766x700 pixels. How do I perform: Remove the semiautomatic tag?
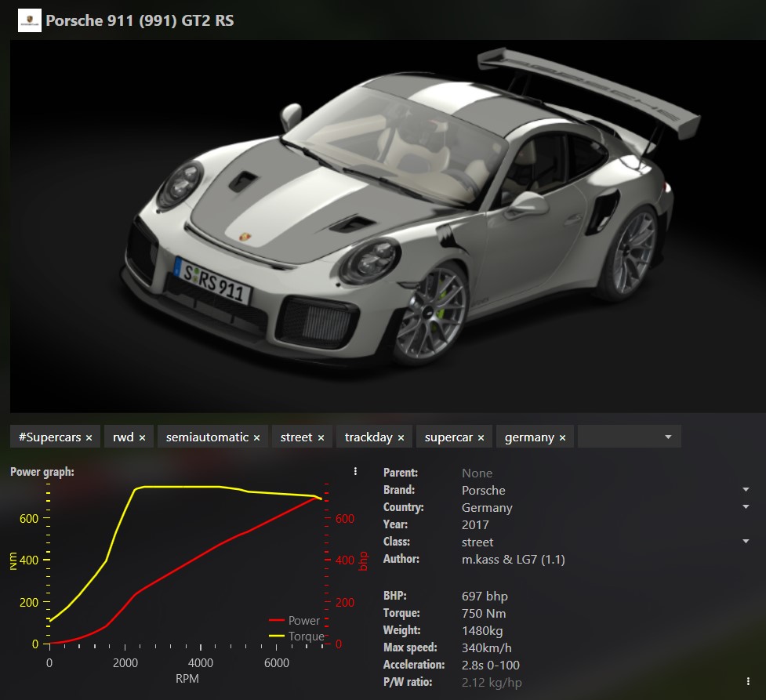256,437
